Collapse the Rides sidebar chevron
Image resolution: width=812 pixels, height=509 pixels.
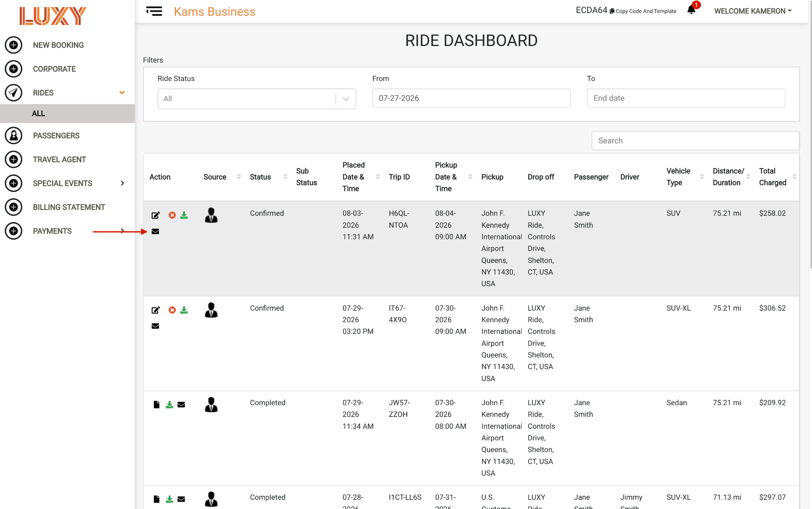122,92
